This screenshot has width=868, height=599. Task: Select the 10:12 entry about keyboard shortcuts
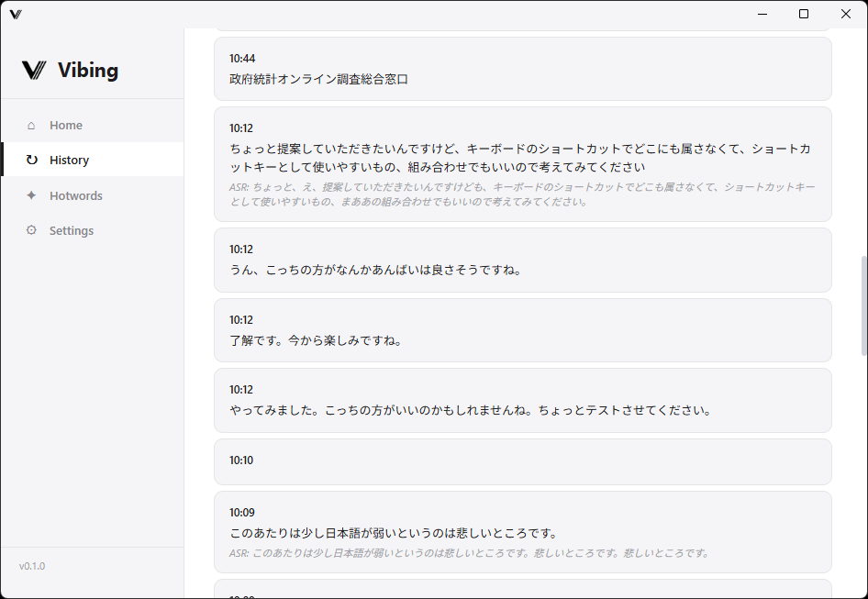point(523,165)
